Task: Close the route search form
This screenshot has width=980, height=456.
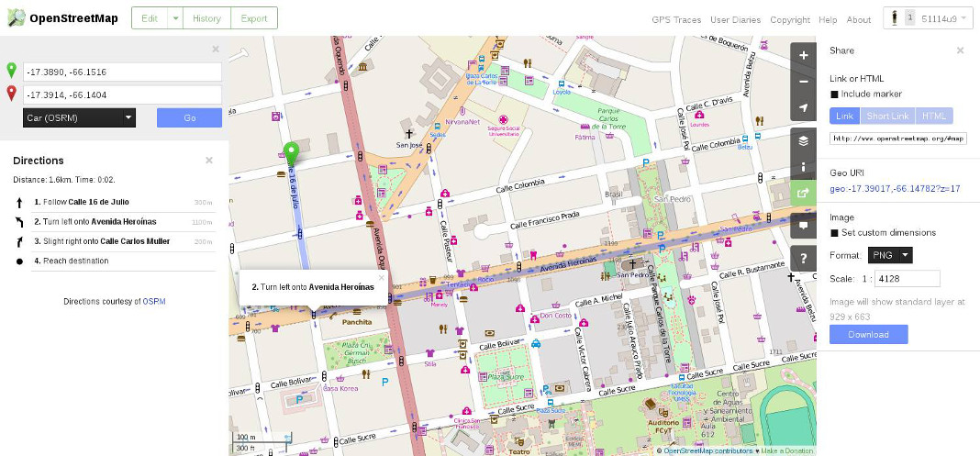Action: 216,49
